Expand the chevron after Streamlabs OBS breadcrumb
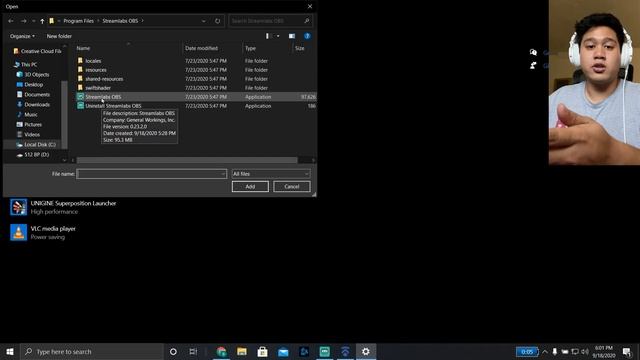This screenshot has width=640, height=360. pyautogui.click(x=142, y=21)
